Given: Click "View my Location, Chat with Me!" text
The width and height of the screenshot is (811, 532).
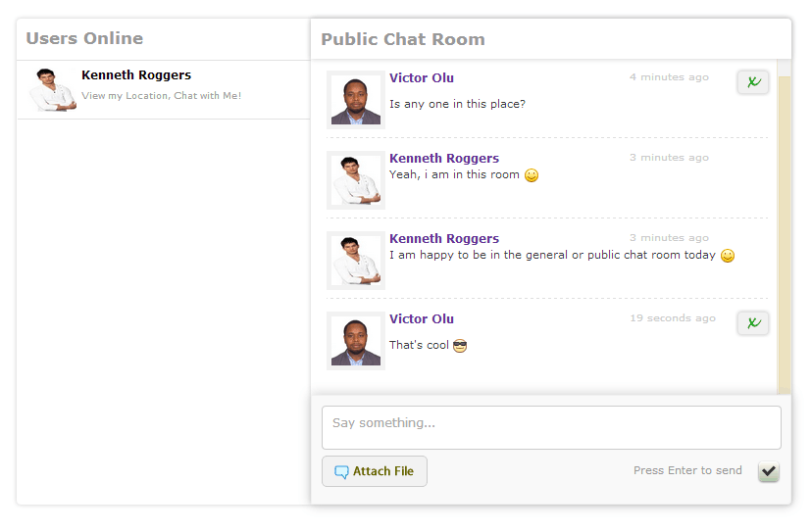Looking at the screenshot, I should pos(162,96).
